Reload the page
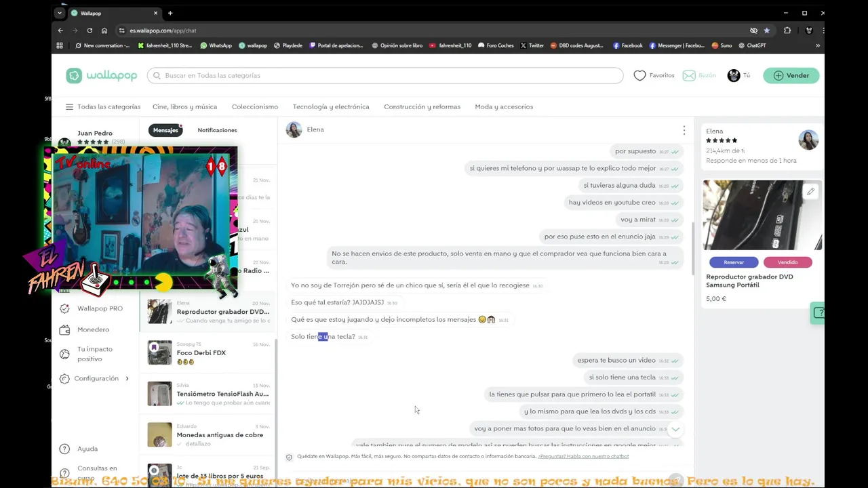The width and height of the screenshot is (868, 488). 90,30
